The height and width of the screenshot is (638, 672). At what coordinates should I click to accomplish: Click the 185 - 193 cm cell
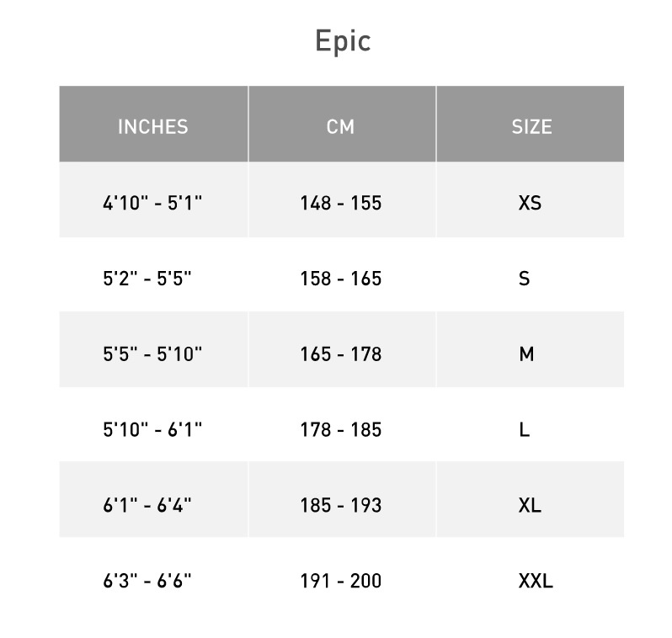tap(340, 505)
